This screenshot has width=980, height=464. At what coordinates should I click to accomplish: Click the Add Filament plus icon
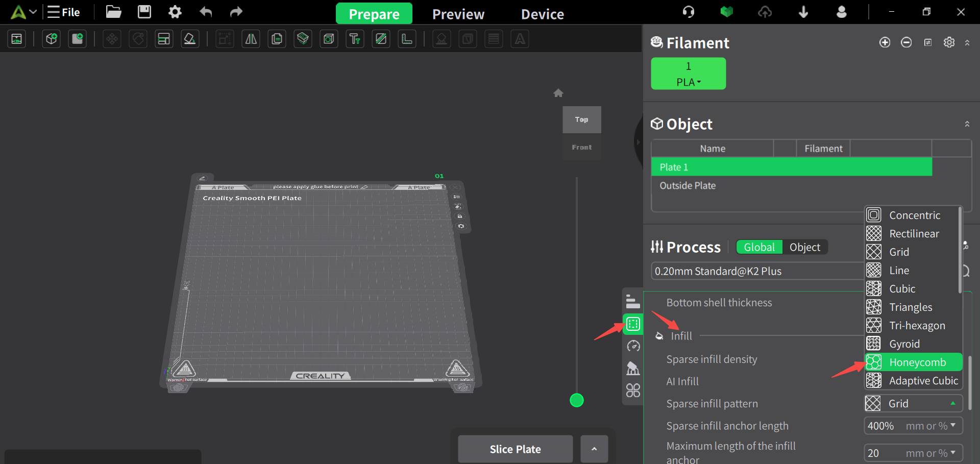tap(885, 42)
